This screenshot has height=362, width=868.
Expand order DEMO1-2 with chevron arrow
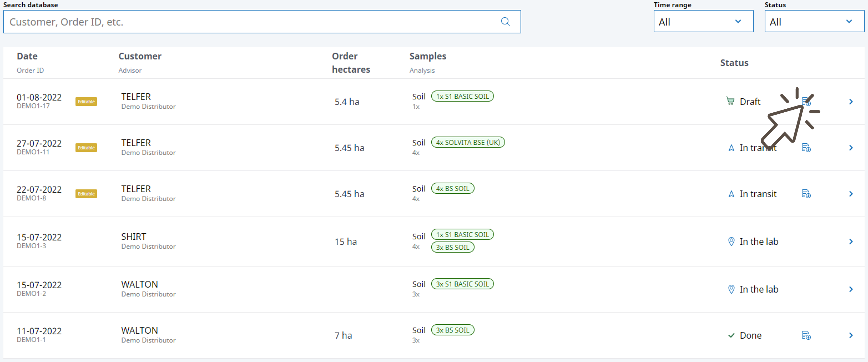click(x=851, y=289)
